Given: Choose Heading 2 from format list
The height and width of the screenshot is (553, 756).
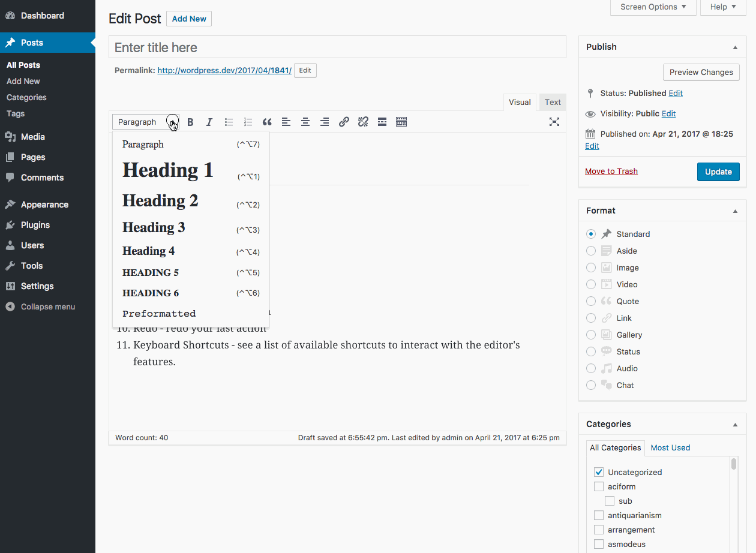Looking at the screenshot, I should [x=160, y=201].
